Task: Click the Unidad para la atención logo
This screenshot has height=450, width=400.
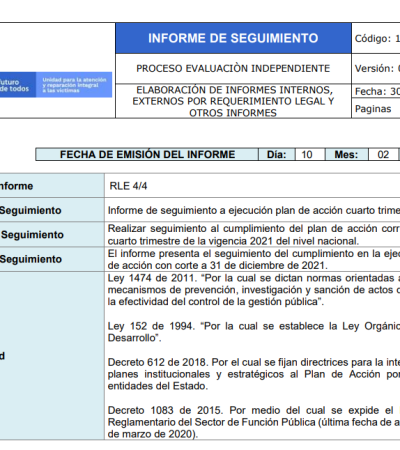Action: [74, 85]
